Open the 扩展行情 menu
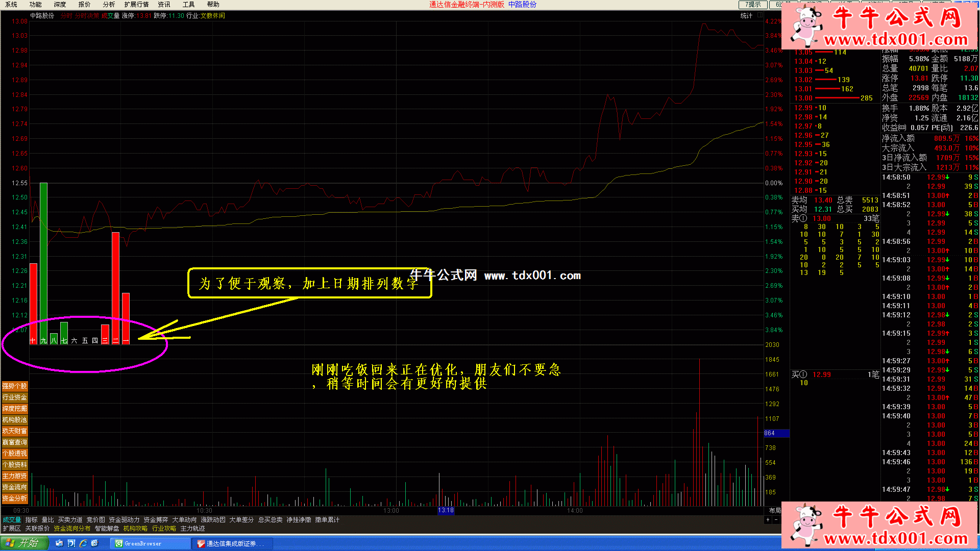The height and width of the screenshot is (551, 980). pos(136,5)
